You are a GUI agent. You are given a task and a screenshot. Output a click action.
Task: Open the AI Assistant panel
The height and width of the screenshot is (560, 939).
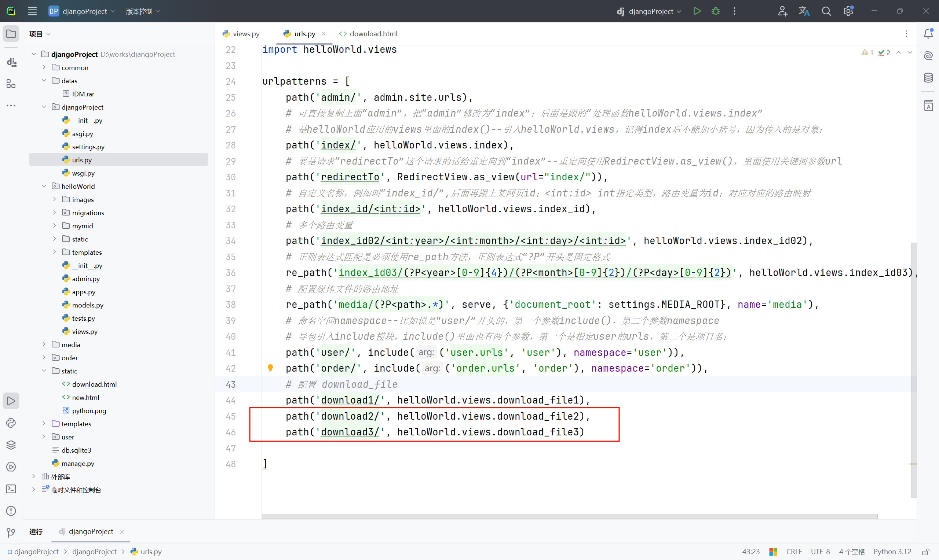pos(928,56)
